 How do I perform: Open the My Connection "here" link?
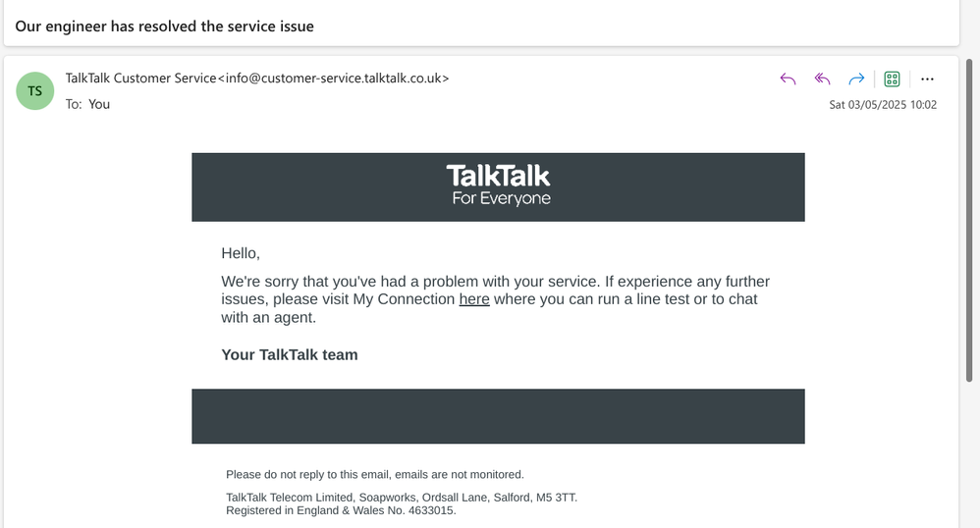[x=474, y=299]
